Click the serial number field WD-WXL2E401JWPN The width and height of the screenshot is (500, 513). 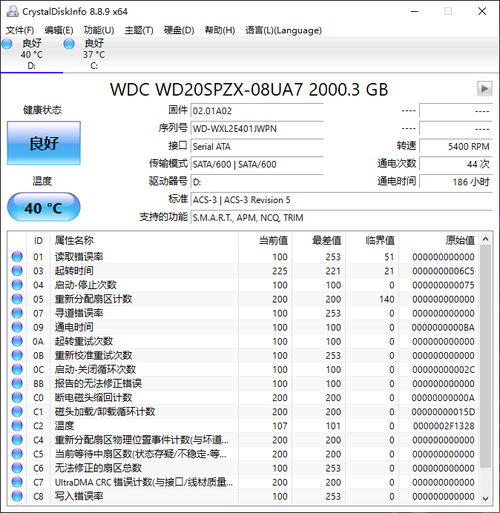tap(257, 129)
